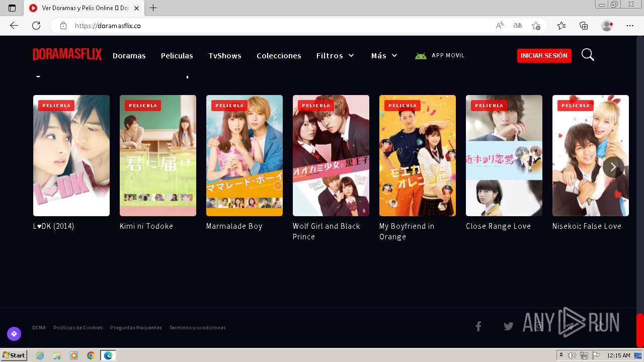Open the Wolf Girl and Black Prince poster

click(331, 155)
